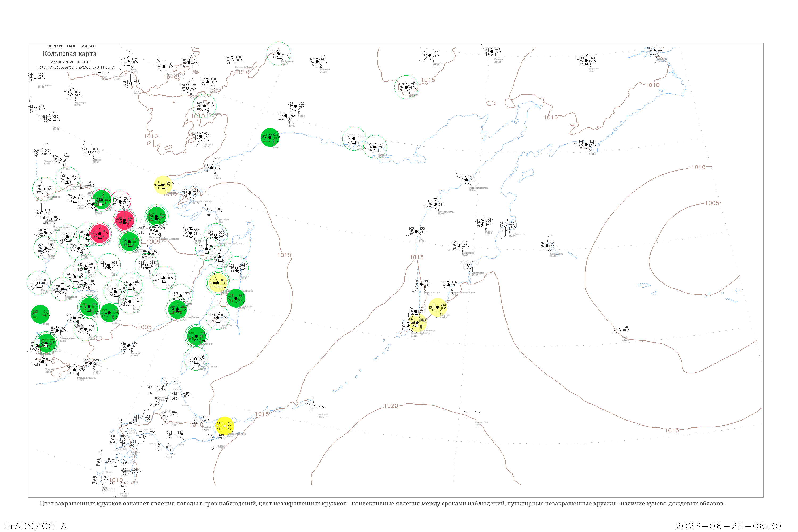Image resolution: width=798 pixels, height=532 pixels.
Task: Click the station label Марково
Action: (594, 69)
